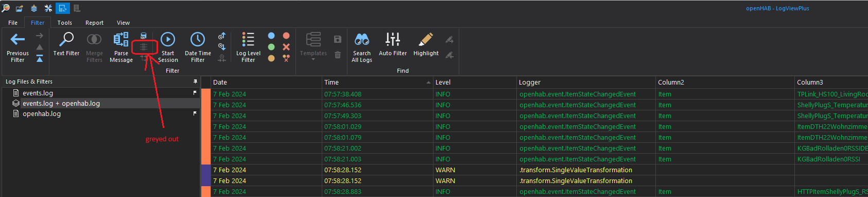Click the grey up triangle parent filter icon

(40, 47)
